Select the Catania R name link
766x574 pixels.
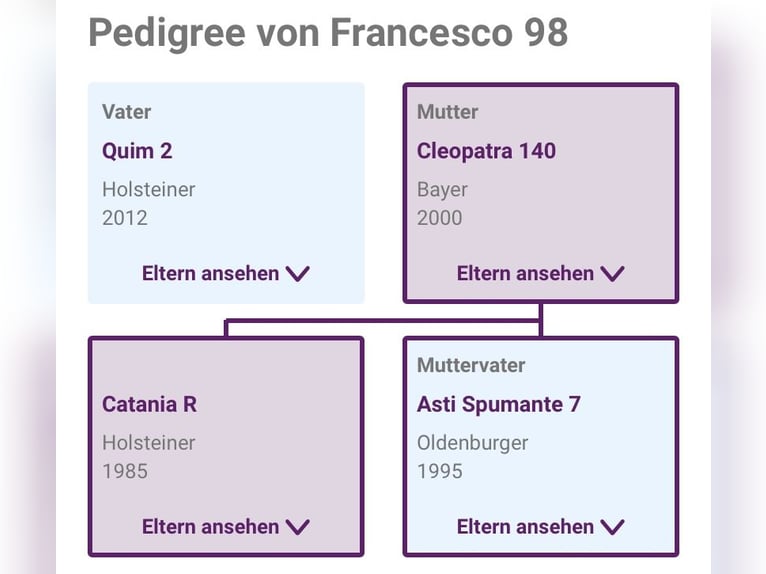[x=149, y=404]
